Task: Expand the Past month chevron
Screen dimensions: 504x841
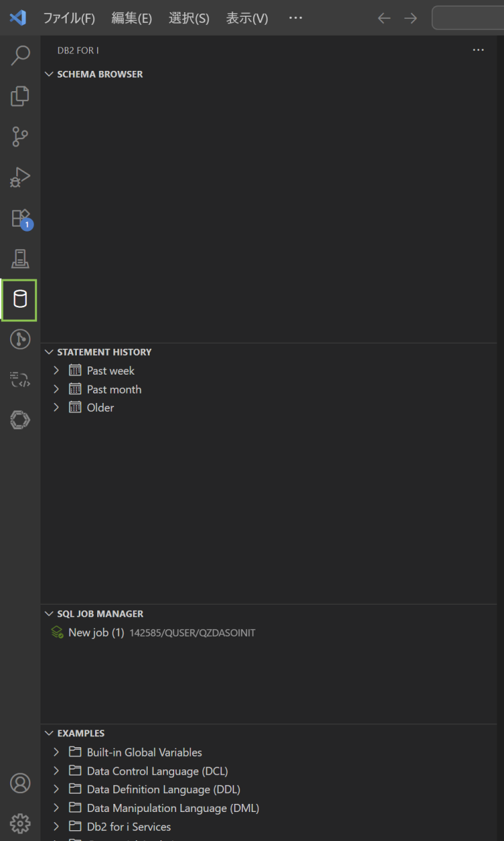Action: 57,389
